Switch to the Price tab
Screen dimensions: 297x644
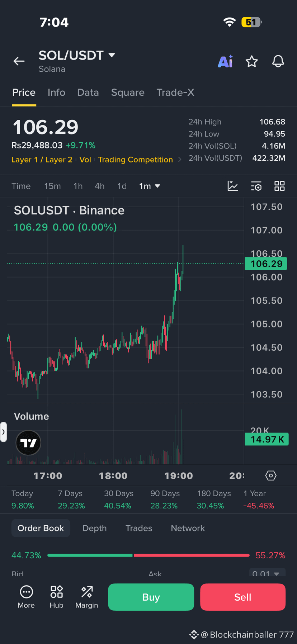click(24, 93)
